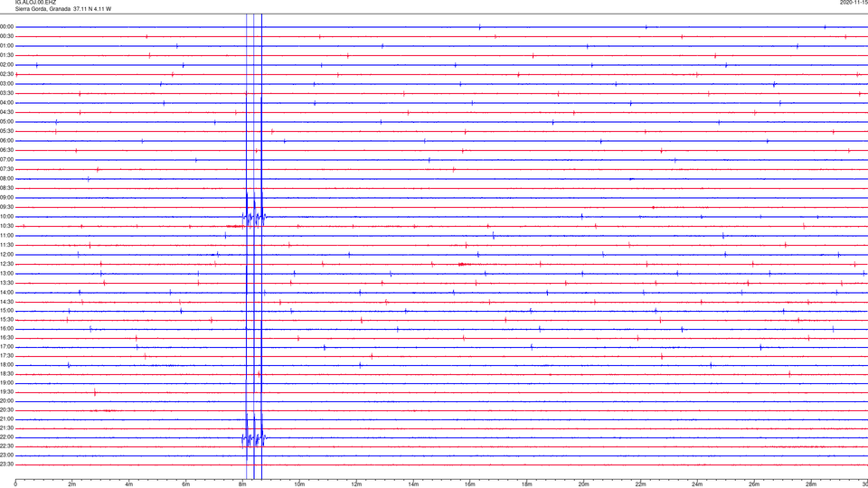Viewport: 868px width, 488px height.
Task: Click the 10m axis tick label
Action: click(299, 484)
